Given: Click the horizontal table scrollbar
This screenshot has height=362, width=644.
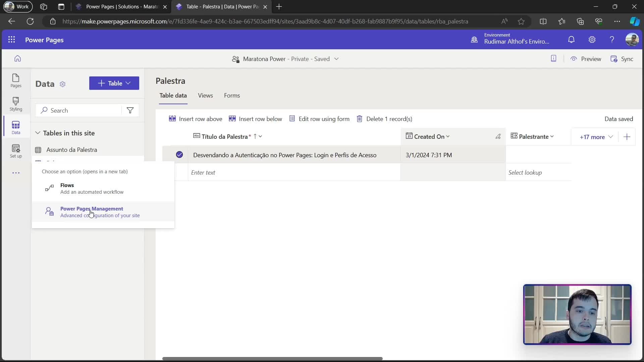Looking at the screenshot, I should coord(272,358).
